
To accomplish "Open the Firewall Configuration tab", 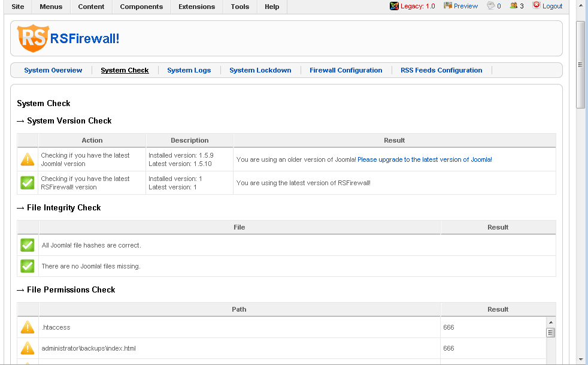I will click(x=345, y=70).
